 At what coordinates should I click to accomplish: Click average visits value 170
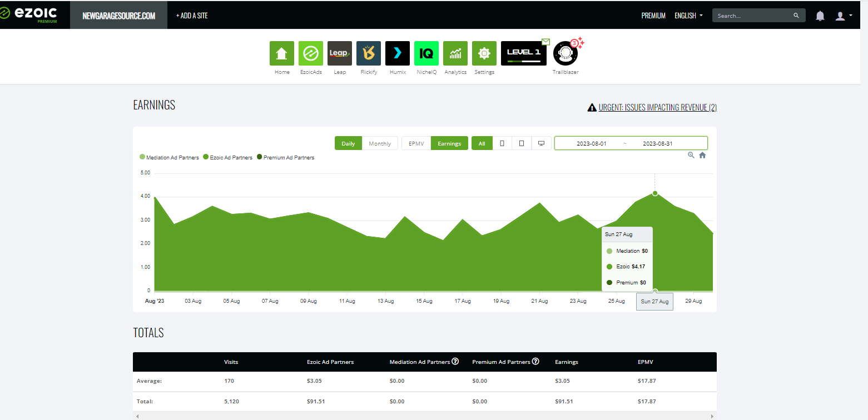click(229, 381)
